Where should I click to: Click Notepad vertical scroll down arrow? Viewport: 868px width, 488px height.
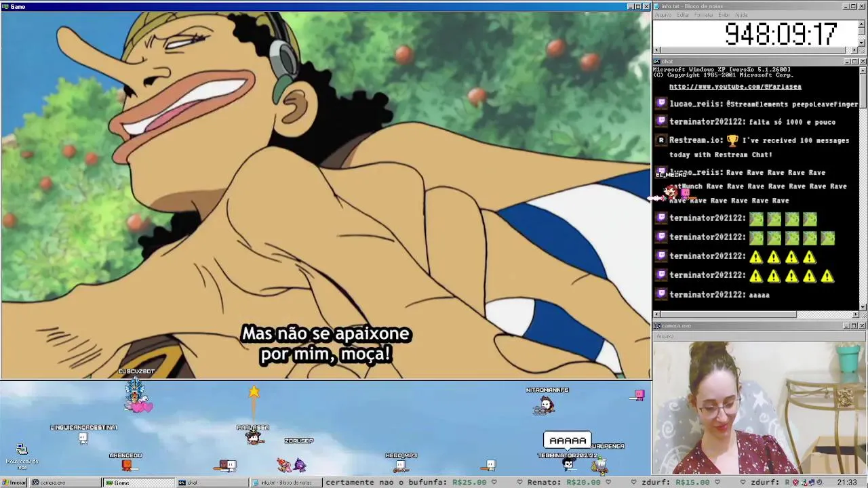[862, 42]
